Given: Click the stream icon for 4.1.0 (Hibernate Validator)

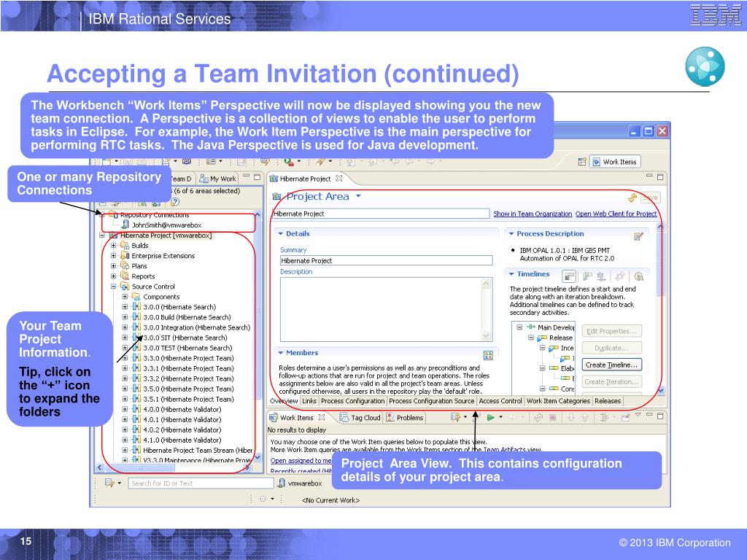Looking at the screenshot, I should 136,440.
